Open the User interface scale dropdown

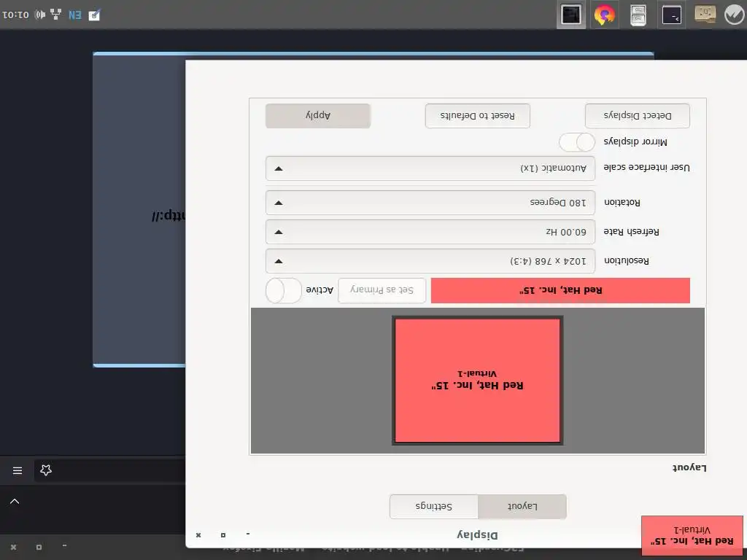430,168
